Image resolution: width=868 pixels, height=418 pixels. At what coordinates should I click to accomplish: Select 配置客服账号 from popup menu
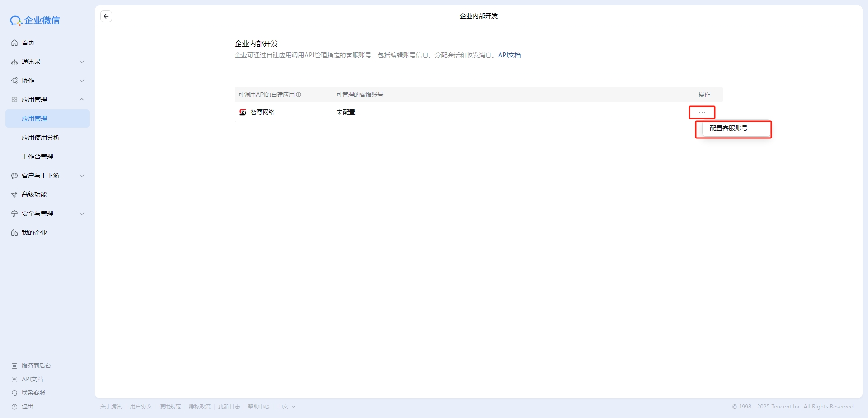[728, 128]
